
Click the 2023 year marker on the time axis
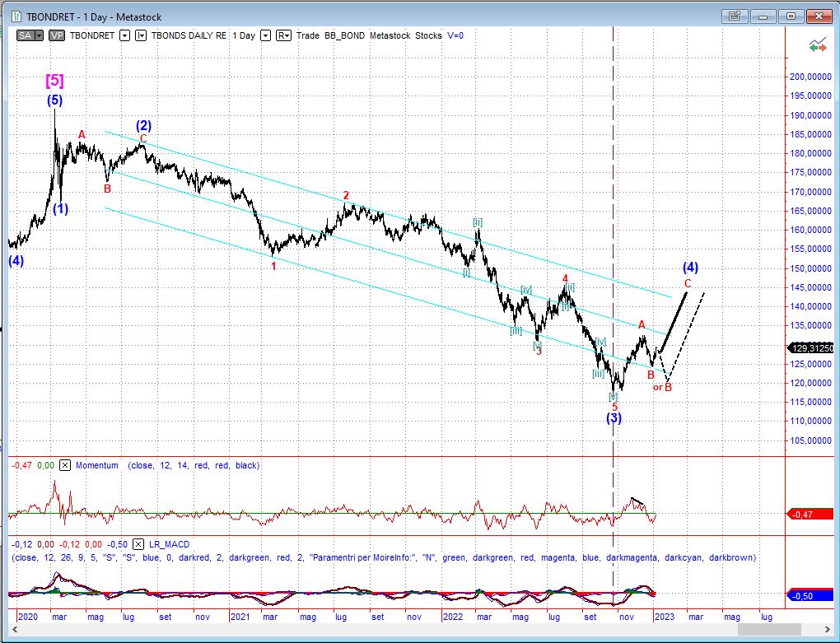coord(665,617)
